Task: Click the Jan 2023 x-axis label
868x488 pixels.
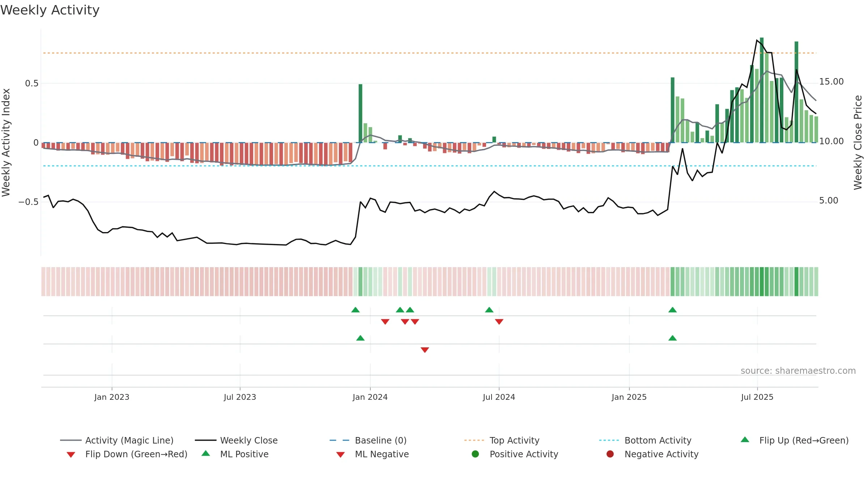Action: [x=112, y=397]
